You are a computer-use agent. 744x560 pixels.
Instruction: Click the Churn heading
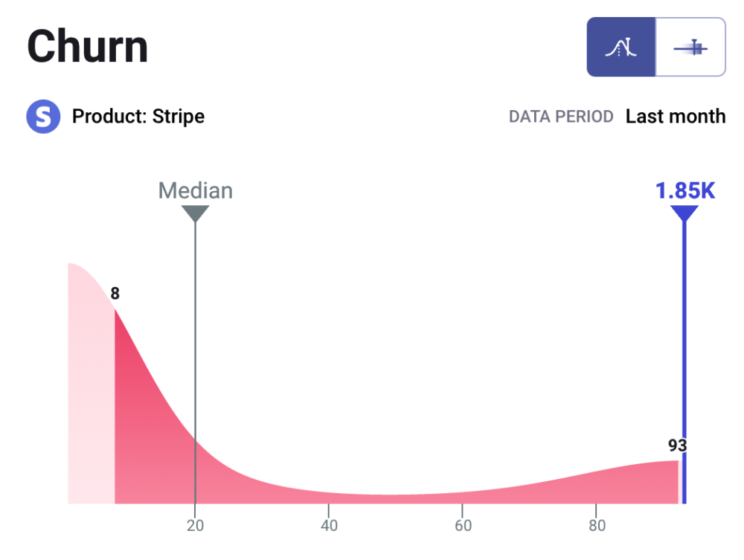tap(88, 47)
